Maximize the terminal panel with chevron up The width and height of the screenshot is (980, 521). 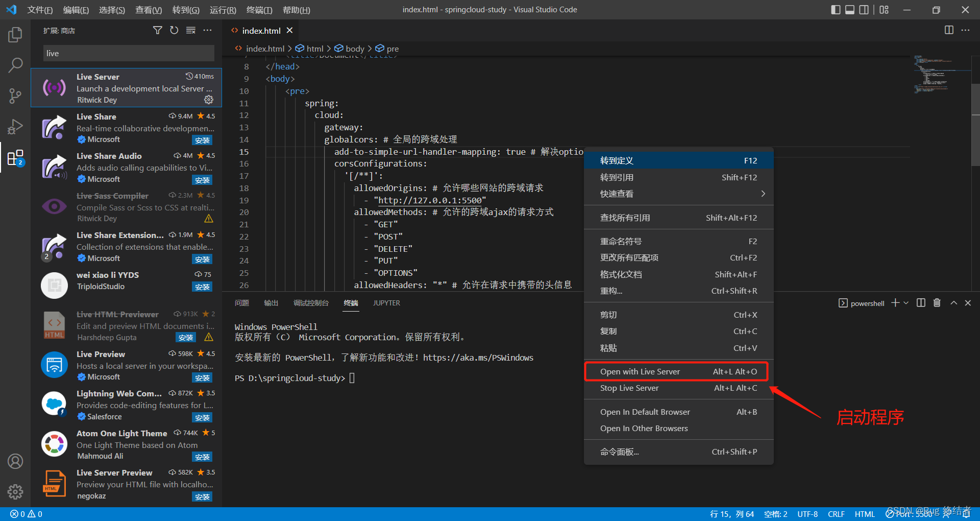(953, 303)
